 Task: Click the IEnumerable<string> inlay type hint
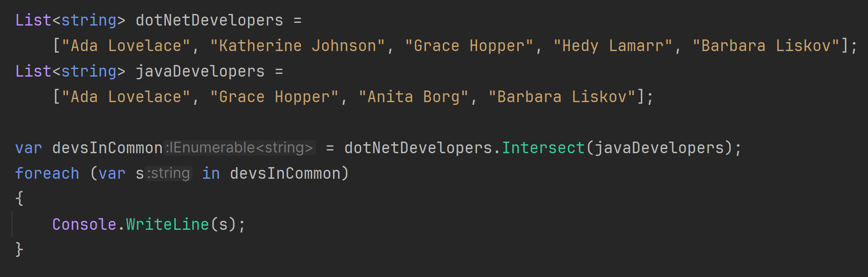point(240,148)
